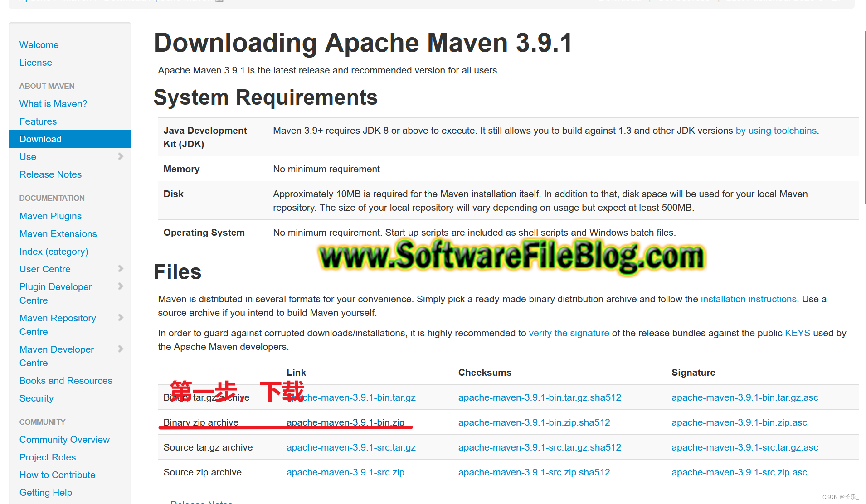Click the 'Disk' requirement label

tap(173, 194)
